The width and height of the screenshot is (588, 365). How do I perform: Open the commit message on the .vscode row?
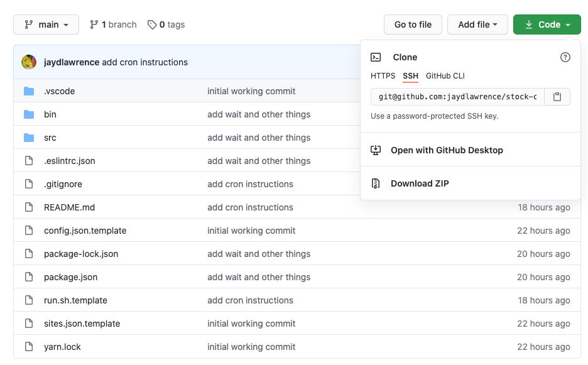tap(251, 91)
